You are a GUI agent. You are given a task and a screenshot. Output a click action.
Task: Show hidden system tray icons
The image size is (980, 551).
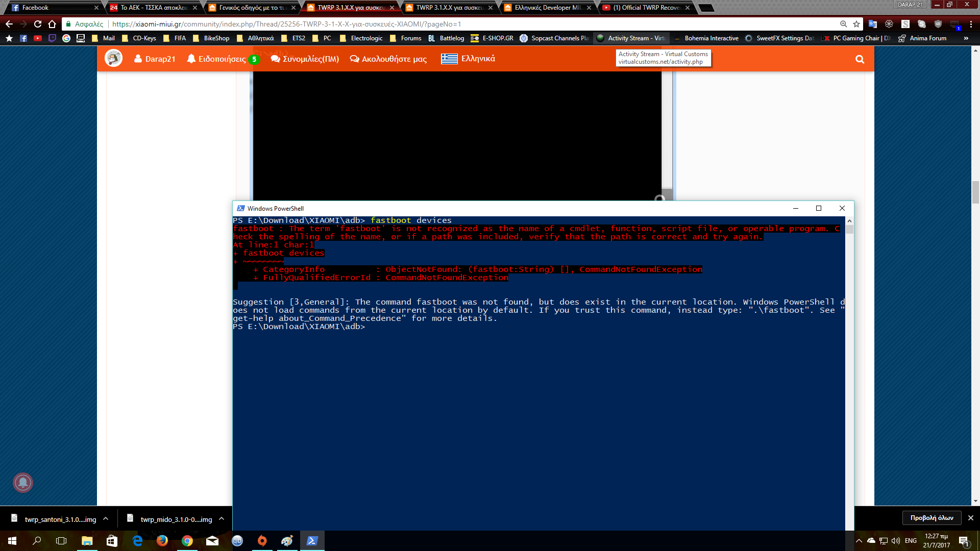coord(859,541)
